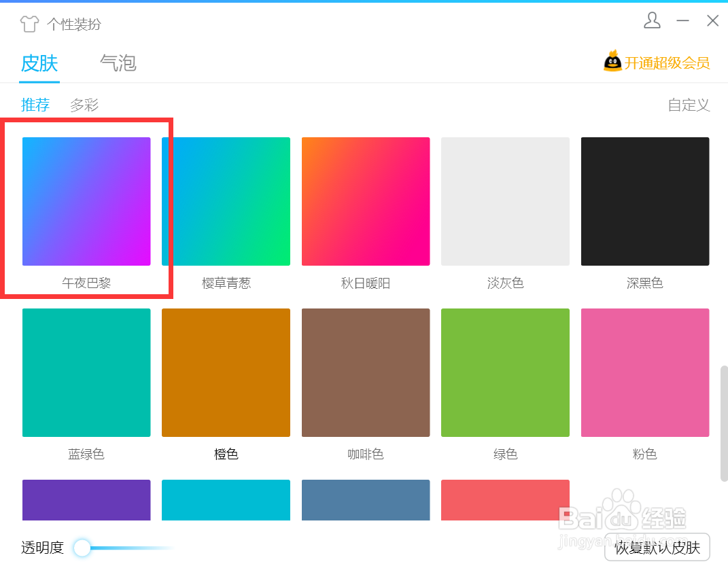Pick the 粉色 skin swatch
This screenshot has width=728, height=566.
click(645, 372)
